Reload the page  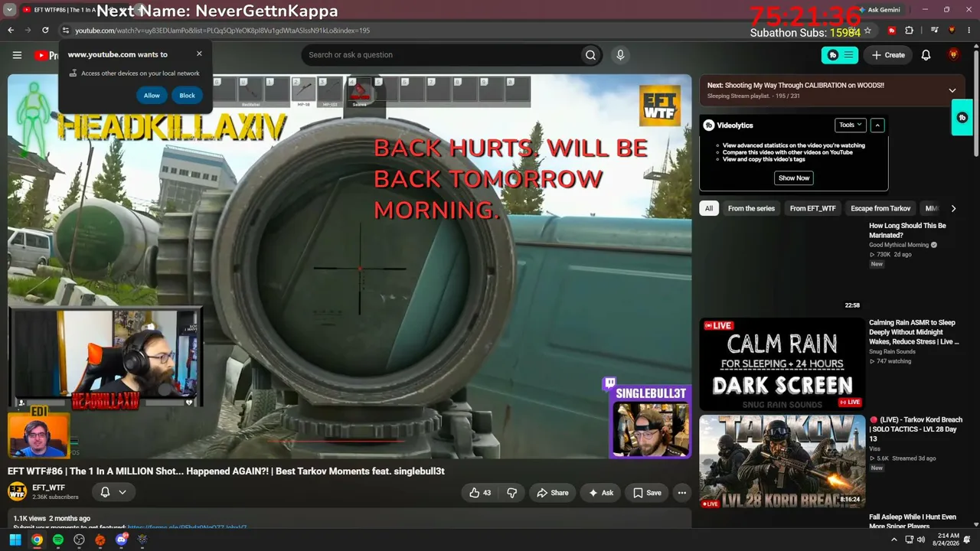coord(45,31)
